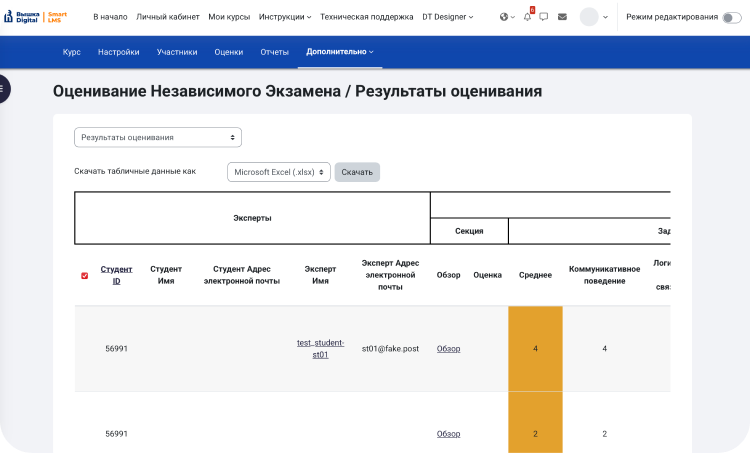Click the st01@fake.post email cell

tap(390, 349)
